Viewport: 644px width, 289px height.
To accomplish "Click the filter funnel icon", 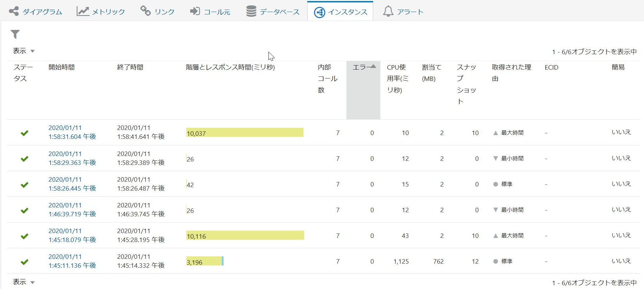I will [15, 34].
